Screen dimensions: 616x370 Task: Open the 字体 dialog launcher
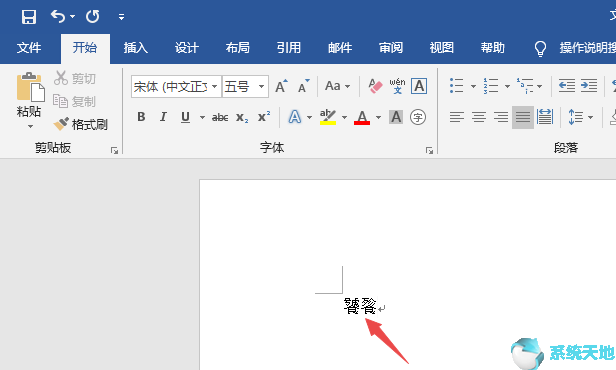(429, 150)
